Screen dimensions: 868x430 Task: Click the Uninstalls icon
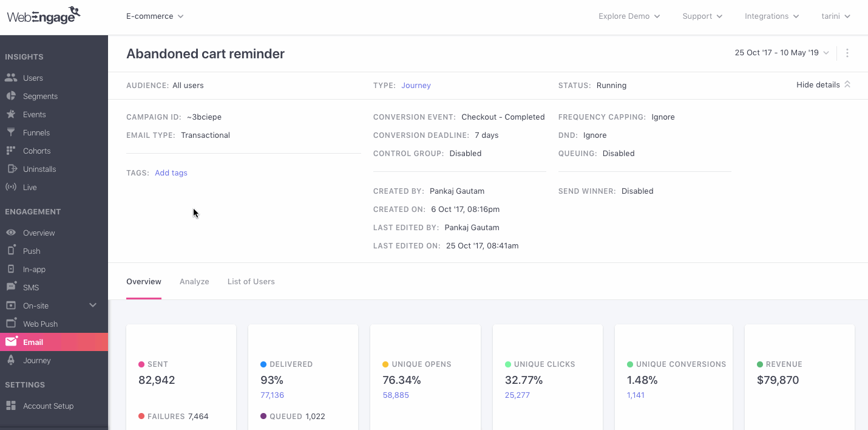pyautogui.click(x=11, y=169)
